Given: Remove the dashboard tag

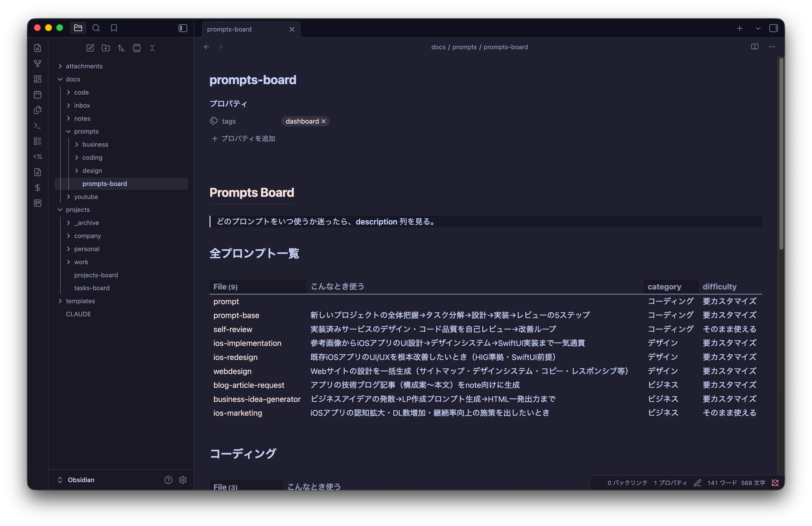Looking at the screenshot, I should (x=324, y=121).
